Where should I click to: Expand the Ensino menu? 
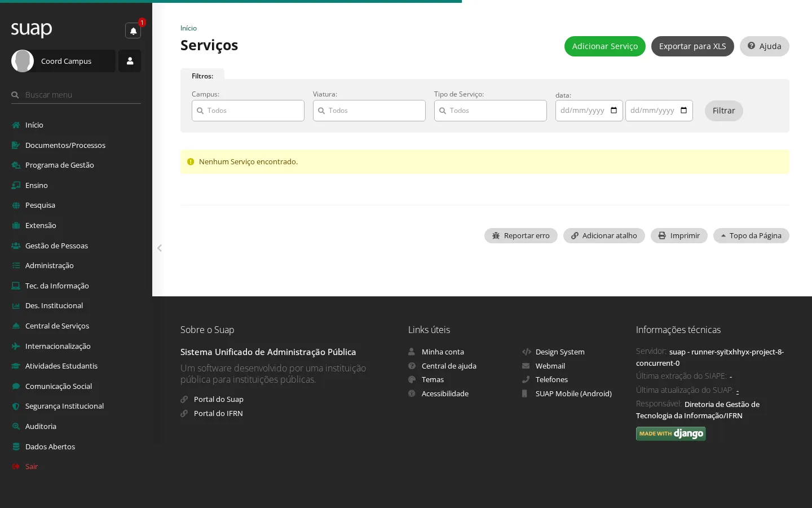[76, 185]
